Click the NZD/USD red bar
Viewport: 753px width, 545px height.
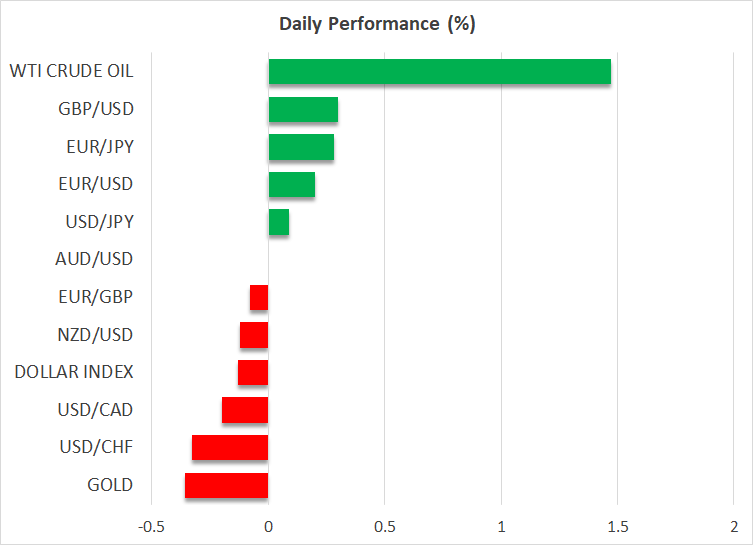click(254, 335)
